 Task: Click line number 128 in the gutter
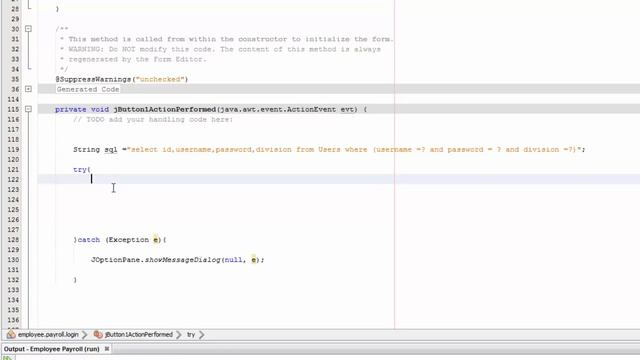[13, 240]
